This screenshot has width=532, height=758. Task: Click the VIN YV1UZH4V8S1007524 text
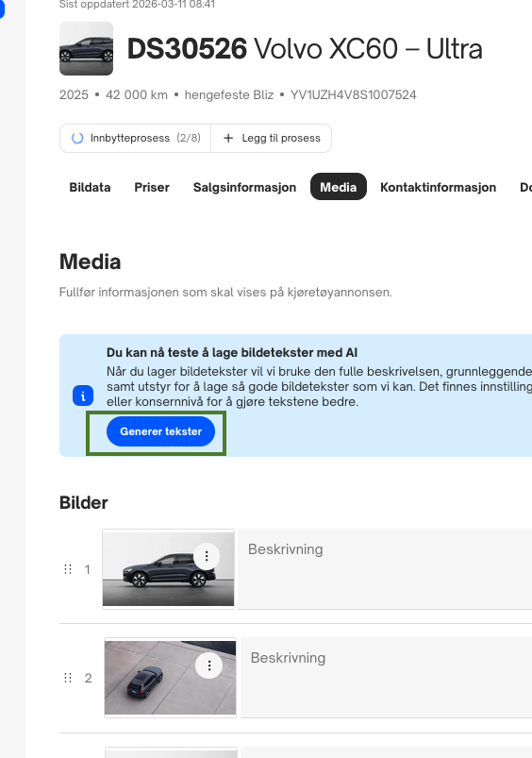coord(353,94)
